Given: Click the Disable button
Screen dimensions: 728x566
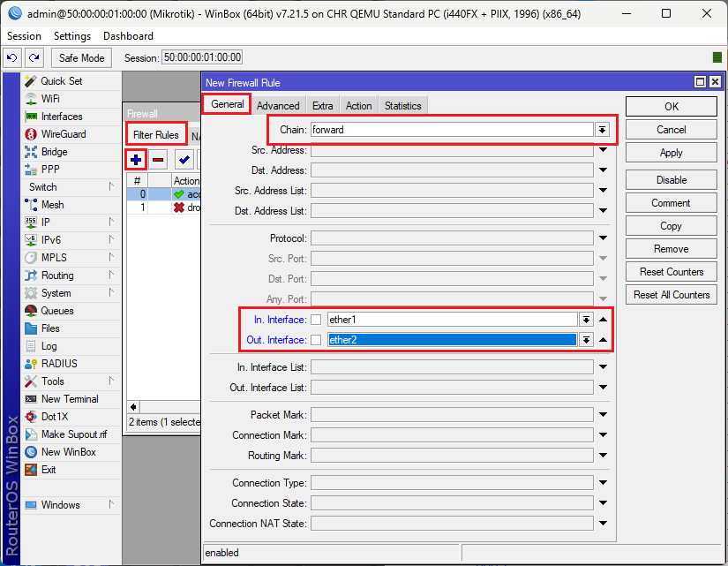Looking at the screenshot, I should pyautogui.click(x=672, y=180).
